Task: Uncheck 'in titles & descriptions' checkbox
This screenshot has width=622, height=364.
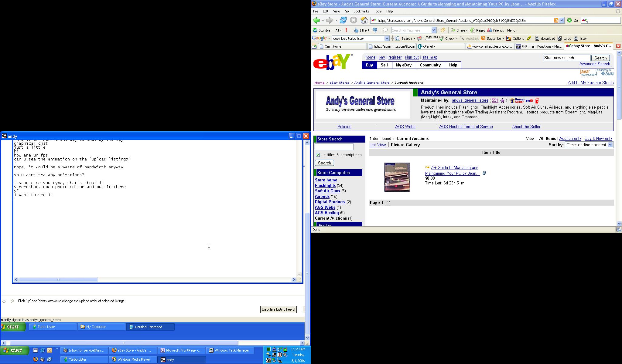Action: click(318, 155)
